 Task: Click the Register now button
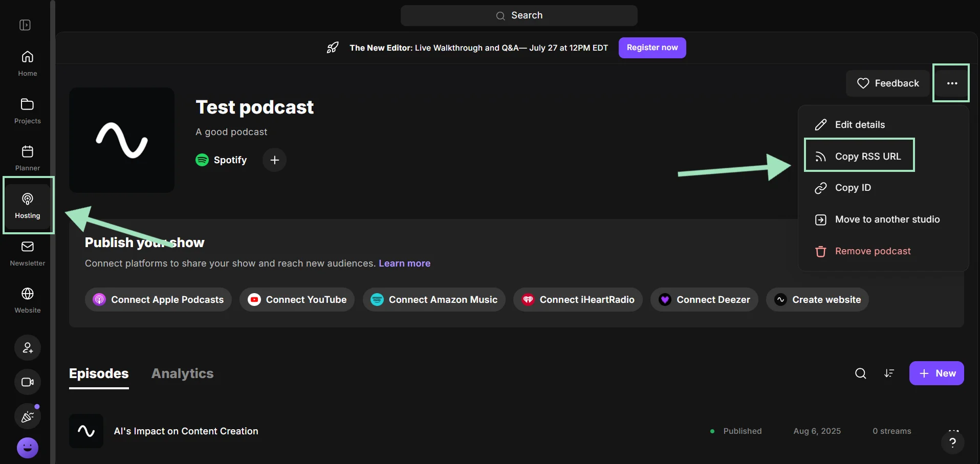(x=652, y=48)
